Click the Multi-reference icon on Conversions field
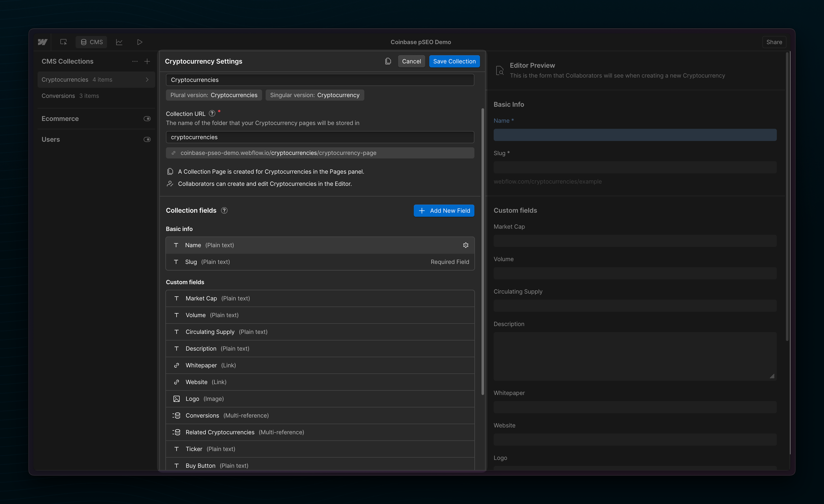 pyautogui.click(x=176, y=415)
